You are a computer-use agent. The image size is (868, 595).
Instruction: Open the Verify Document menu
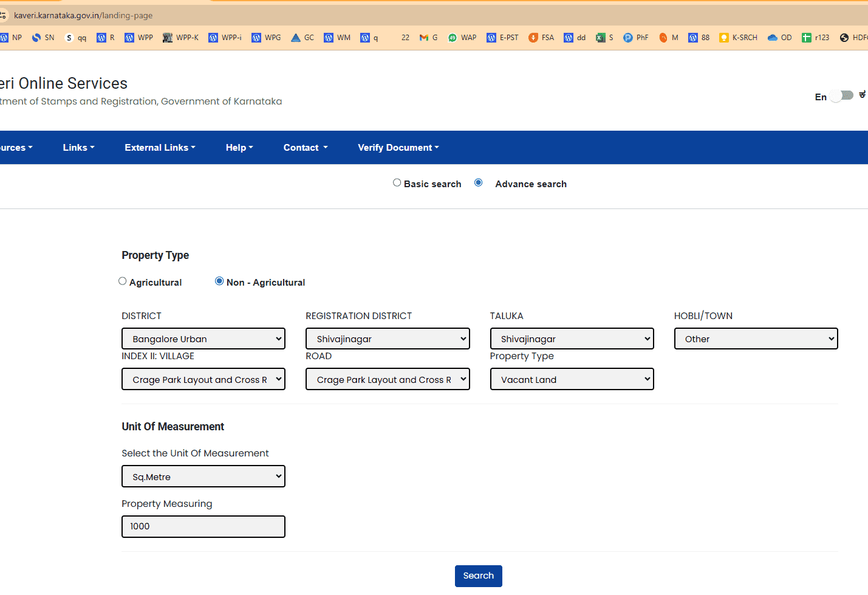click(398, 147)
